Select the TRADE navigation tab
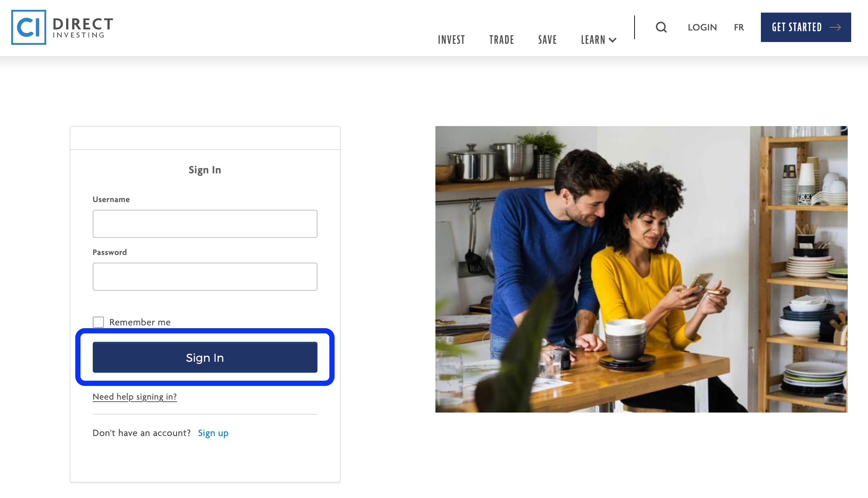The height and width of the screenshot is (498, 868). point(501,39)
